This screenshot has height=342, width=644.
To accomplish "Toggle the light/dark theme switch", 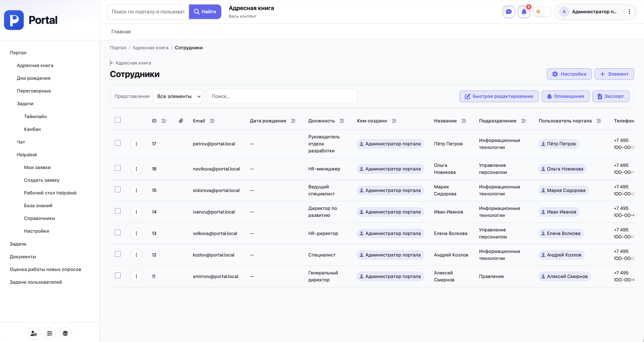I will tap(542, 12).
